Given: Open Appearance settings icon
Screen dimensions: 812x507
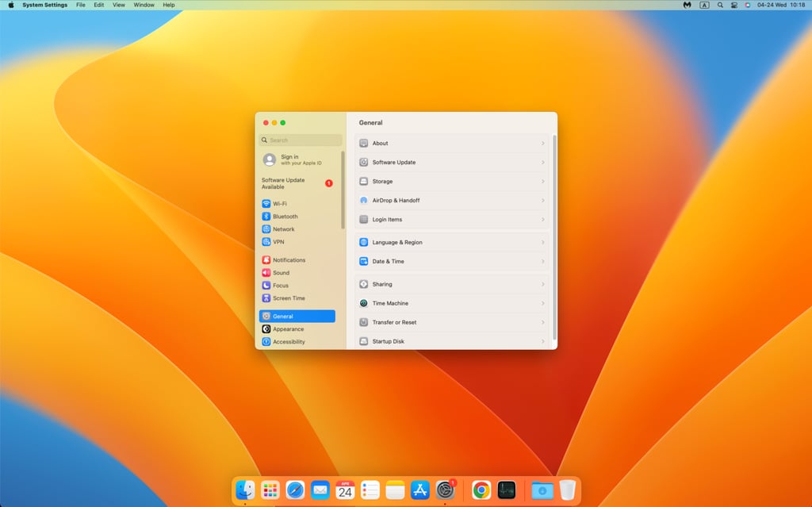Looking at the screenshot, I should pos(266,328).
